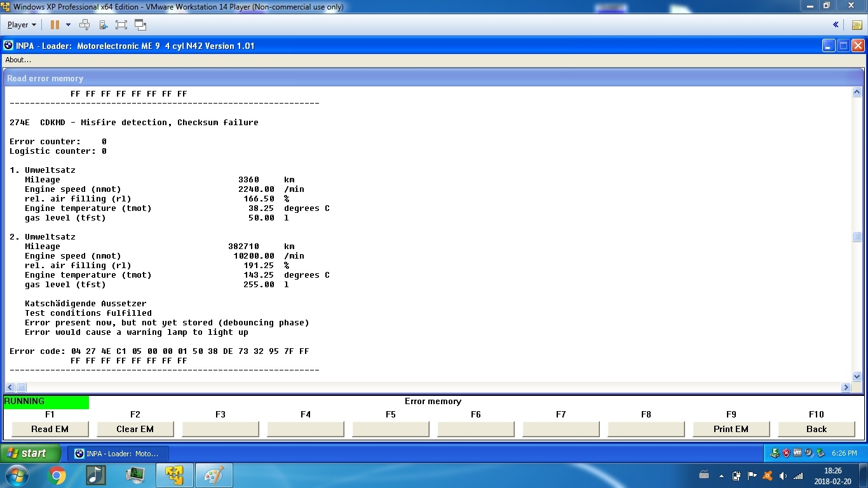Screen dimensions: 868x488
Task: Expand the power options arrow beside pause
Action: [x=68, y=25]
